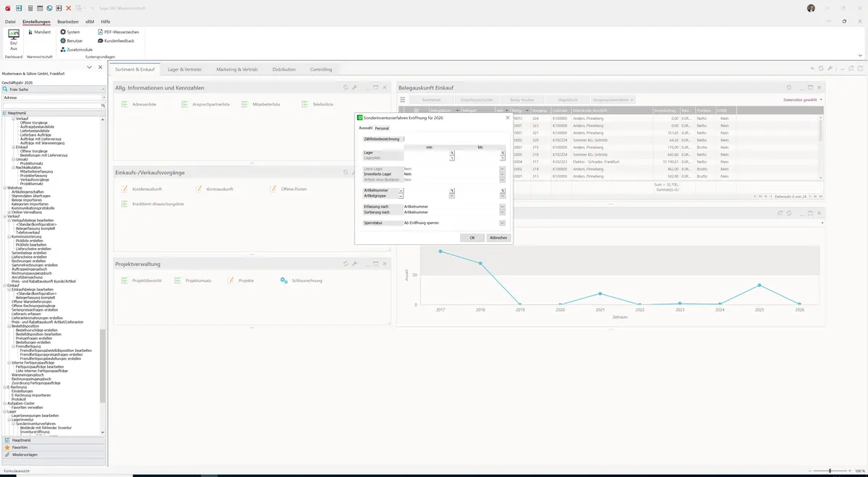Click Abbrechen to cancel the dialog

[498, 237]
